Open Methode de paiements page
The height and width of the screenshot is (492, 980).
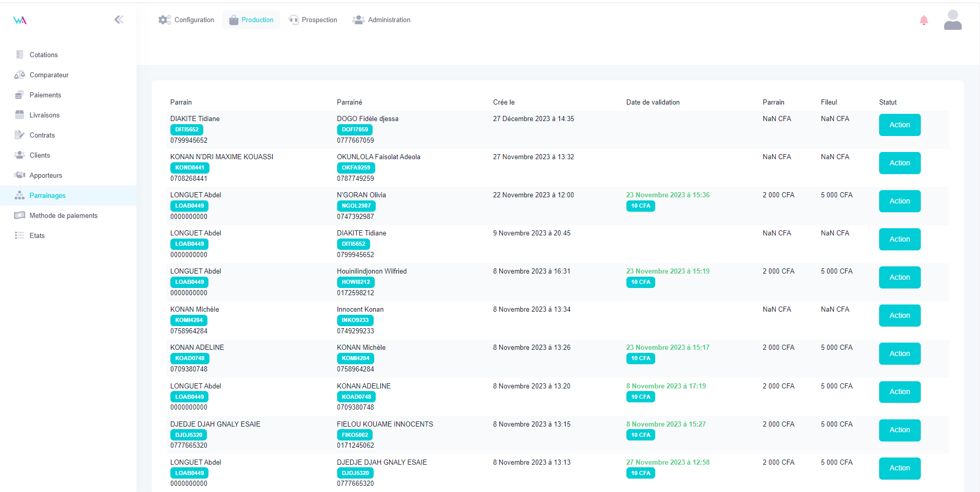tap(63, 215)
